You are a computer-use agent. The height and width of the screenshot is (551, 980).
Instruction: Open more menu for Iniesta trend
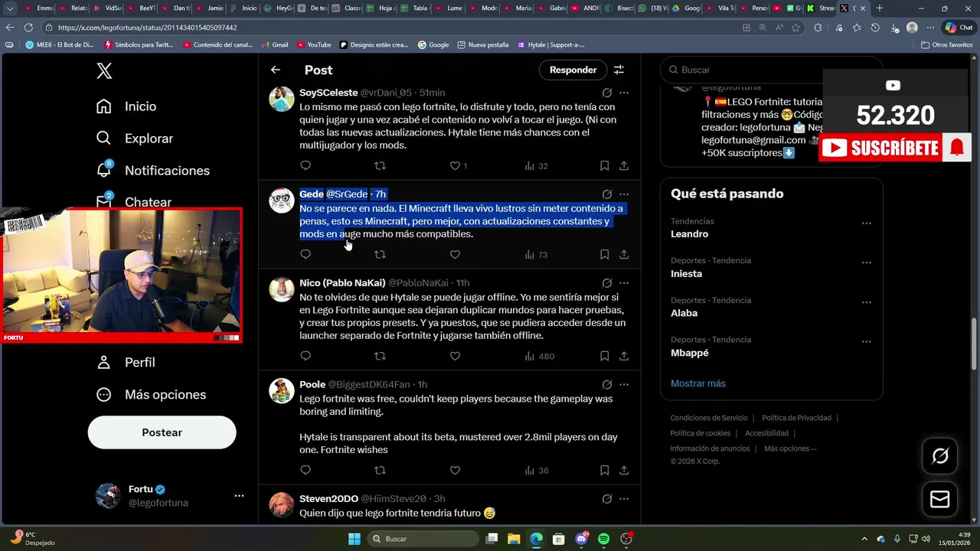pyautogui.click(x=866, y=262)
